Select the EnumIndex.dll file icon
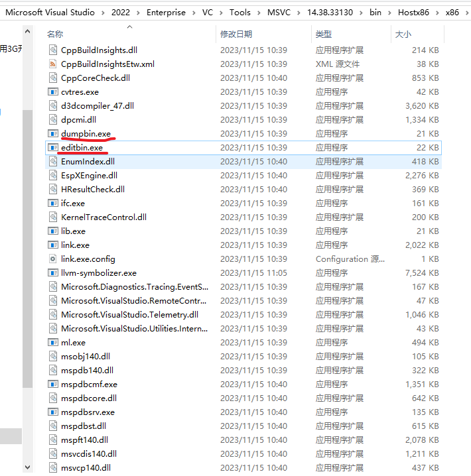The image size is (471, 476). coord(53,161)
